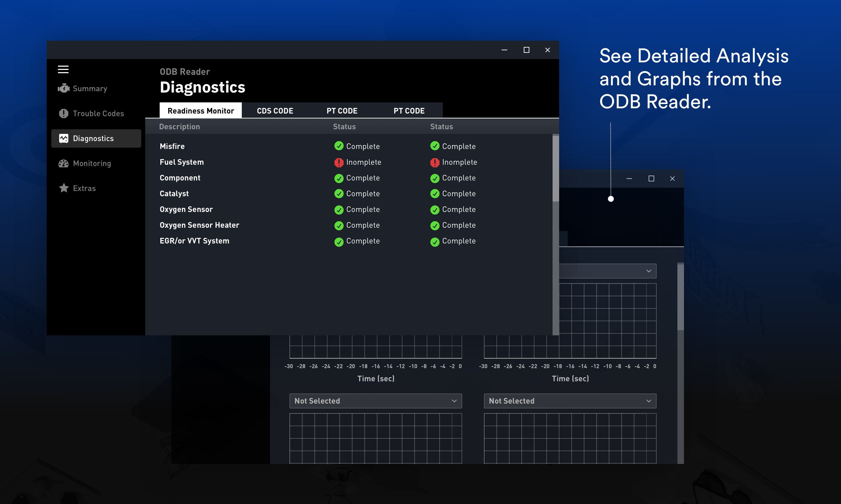Toggle the Oxygen Sensor Heater status check

click(x=339, y=225)
